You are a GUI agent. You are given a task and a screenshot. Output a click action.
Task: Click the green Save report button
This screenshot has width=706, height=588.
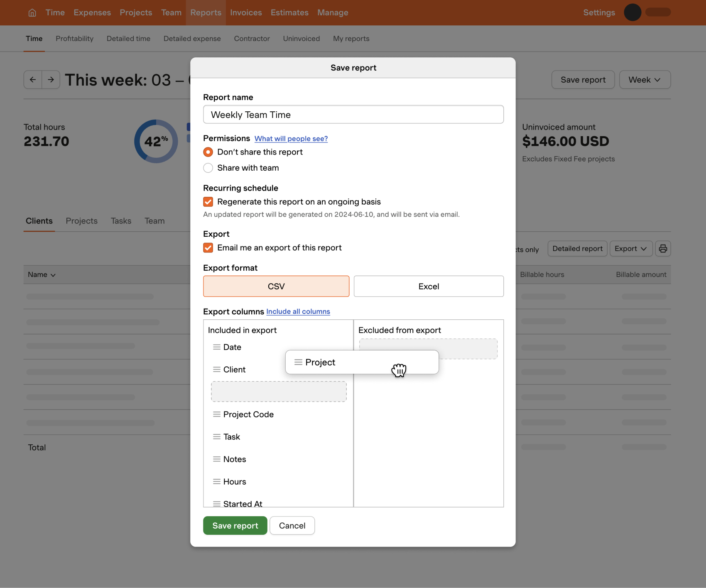(x=235, y=525)
